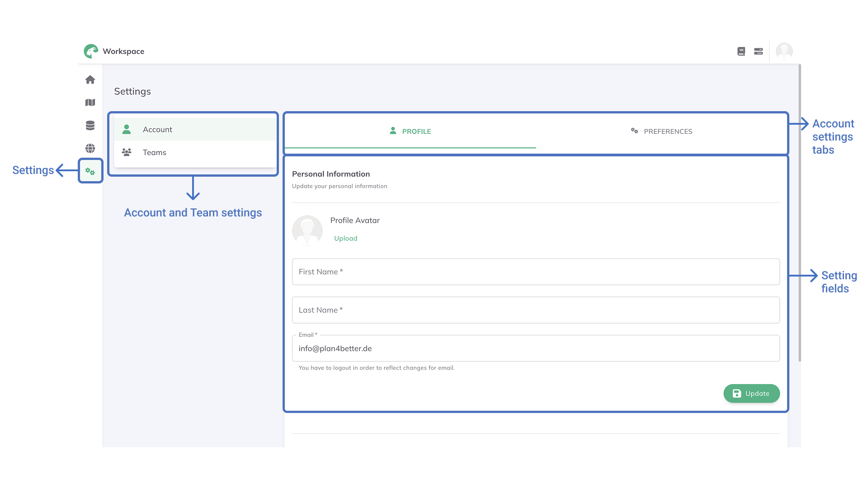Click the Last Name input field
The height and width of the screenshot is (488, 868).
click(535, 310)
